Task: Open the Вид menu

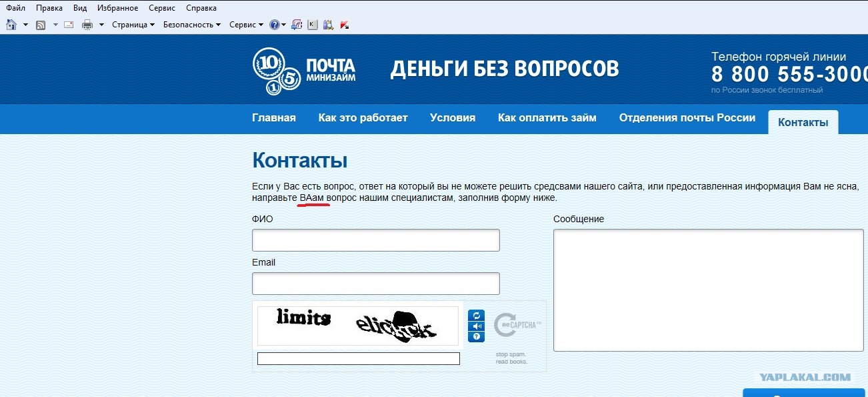Action: [80, 8]
